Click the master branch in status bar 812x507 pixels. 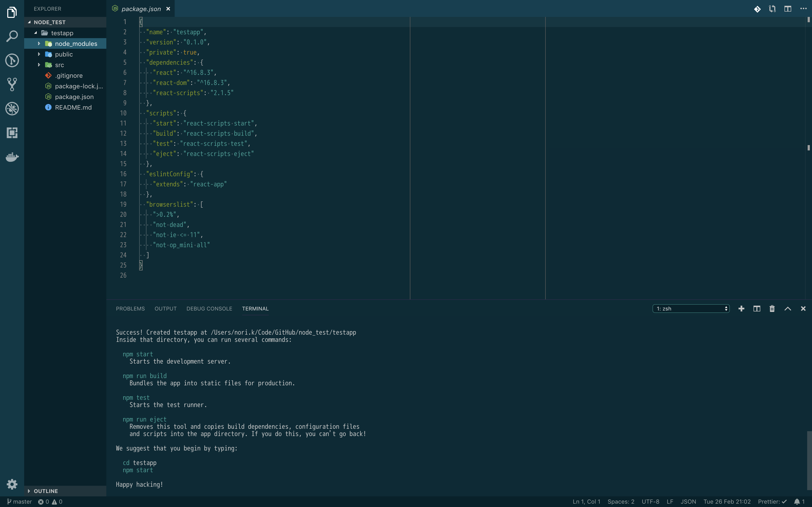(x=20, y=502)
